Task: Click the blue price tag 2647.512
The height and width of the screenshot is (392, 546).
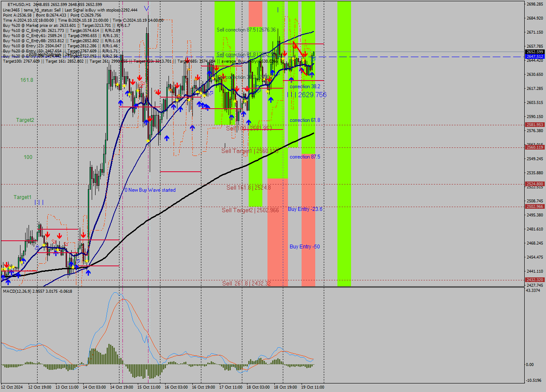Action: click(534, 56)
